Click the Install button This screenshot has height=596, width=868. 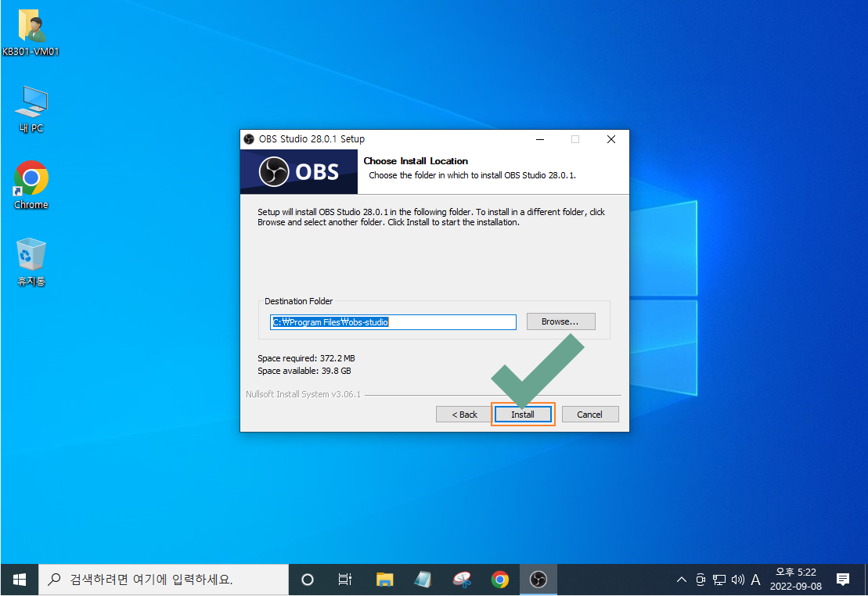tap(523, 415)
